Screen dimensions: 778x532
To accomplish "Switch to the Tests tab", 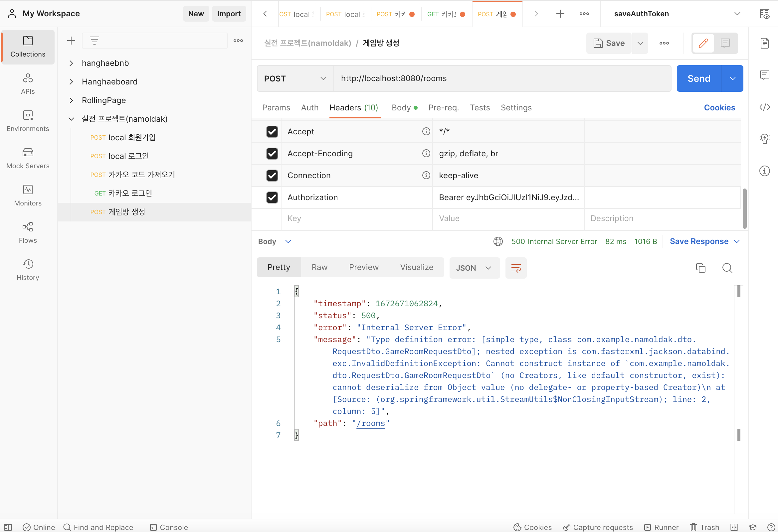I will pos(480,108).
